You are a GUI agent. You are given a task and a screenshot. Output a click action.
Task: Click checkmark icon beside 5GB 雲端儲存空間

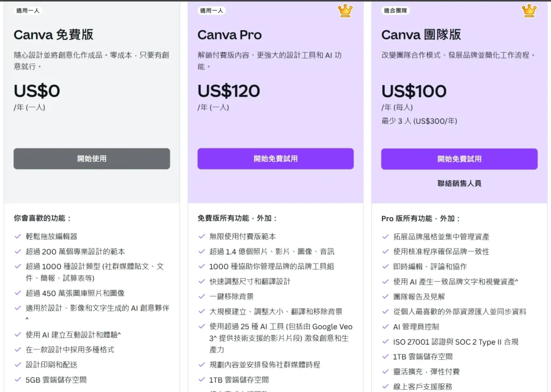(18, 380)
